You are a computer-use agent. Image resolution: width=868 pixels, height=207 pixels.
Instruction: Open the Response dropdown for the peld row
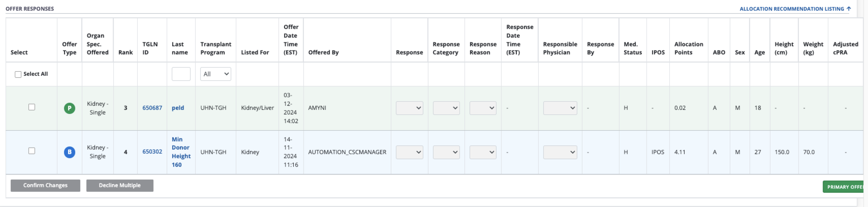[409, 108]
